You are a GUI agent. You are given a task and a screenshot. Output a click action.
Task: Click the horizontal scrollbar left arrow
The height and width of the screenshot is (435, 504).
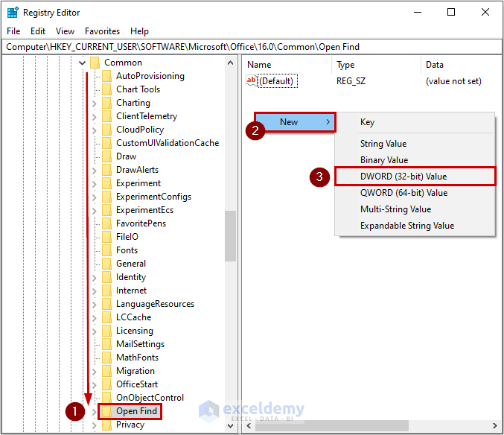click(249, 425)
